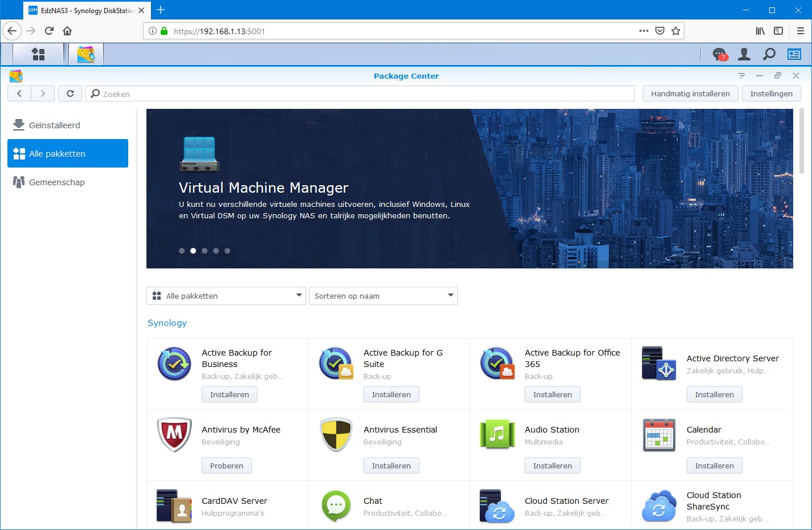
Task: Click the Package Center taskbar icon
Action: click(86, 54)
